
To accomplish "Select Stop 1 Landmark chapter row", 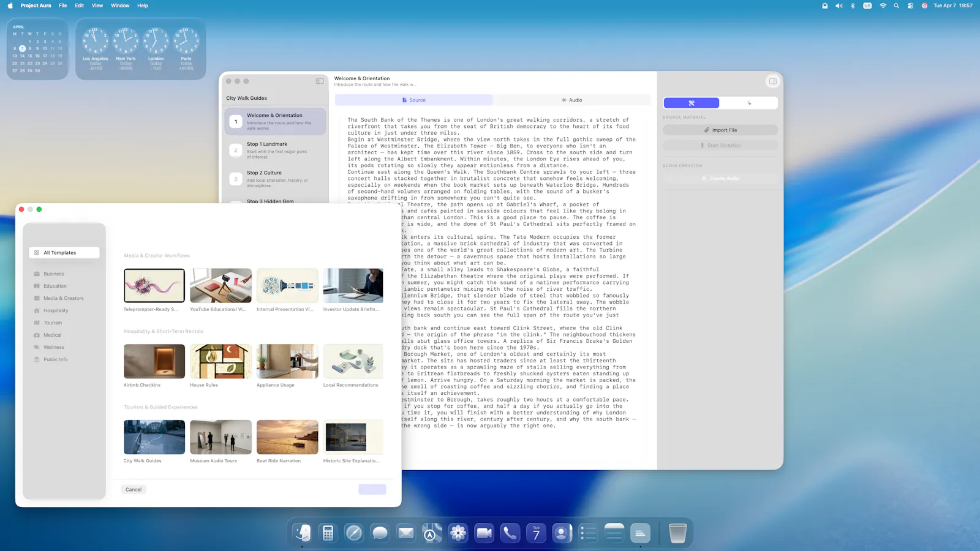I will pyautogui.click(x=276, y=150).
